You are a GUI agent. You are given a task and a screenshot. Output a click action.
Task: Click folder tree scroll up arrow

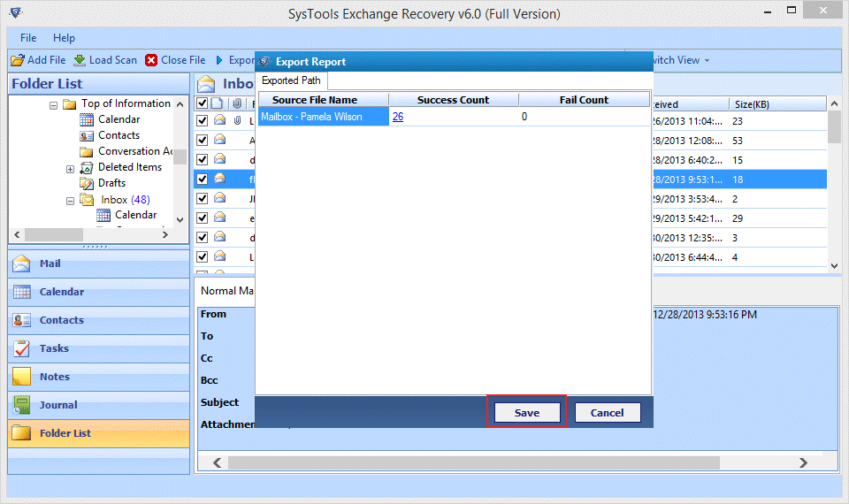click(180, 104)
